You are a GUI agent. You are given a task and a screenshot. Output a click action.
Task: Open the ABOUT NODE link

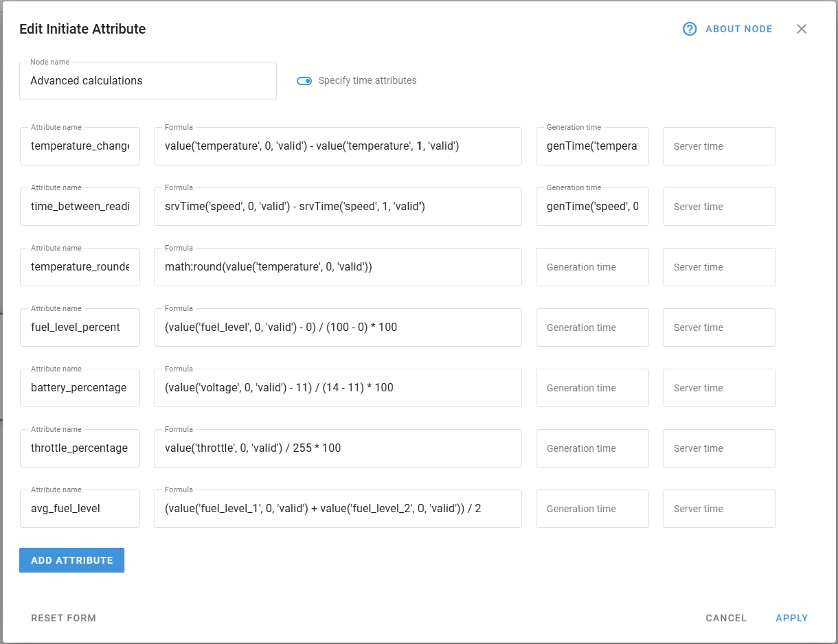(738, 29)
